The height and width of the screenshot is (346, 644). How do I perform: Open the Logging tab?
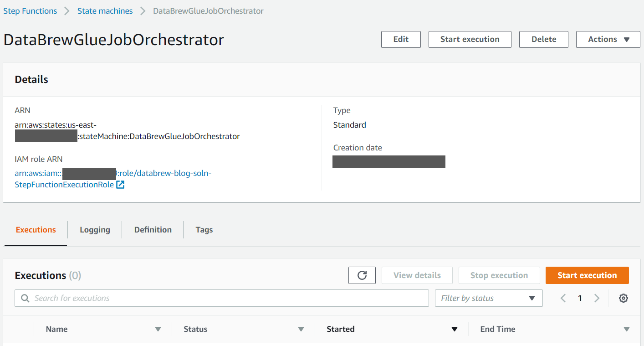point(95,230)
